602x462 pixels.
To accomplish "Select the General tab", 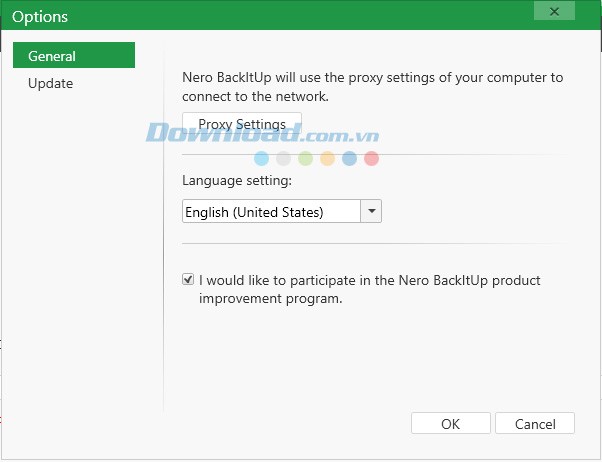I will (74, 56).
